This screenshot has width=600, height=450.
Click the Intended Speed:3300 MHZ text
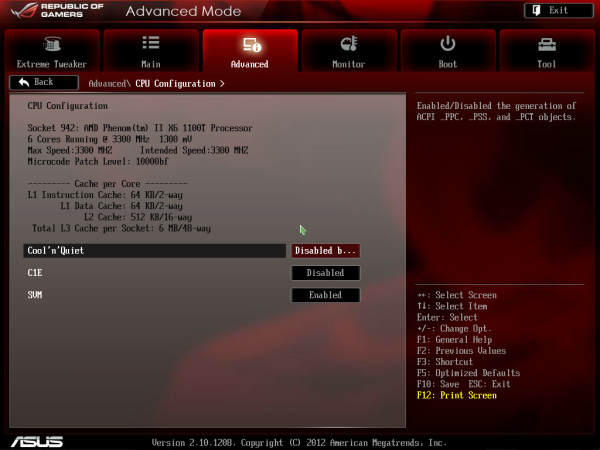pos(194,150)
